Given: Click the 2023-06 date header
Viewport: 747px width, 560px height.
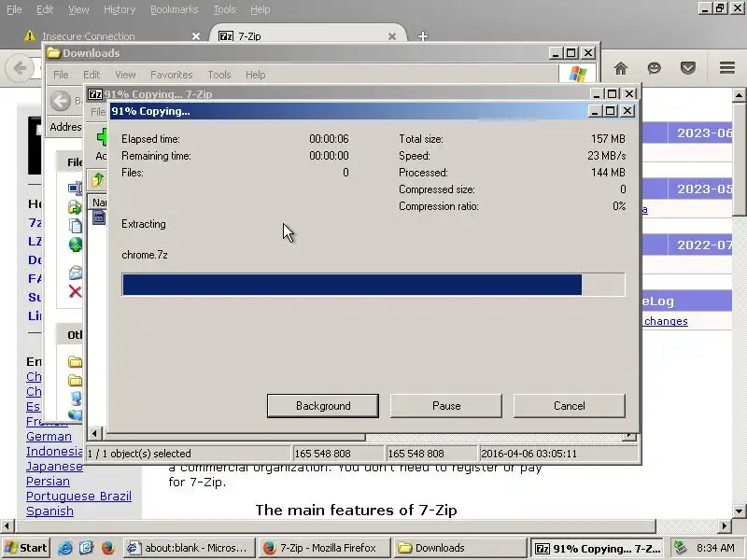Looking at the screenshot, I should coord(704,133).
